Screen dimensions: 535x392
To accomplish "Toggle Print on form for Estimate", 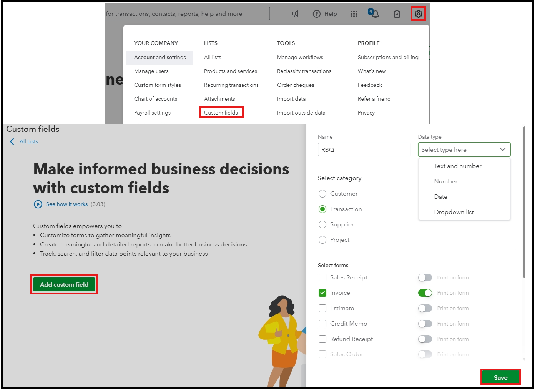I will (425, 308).
